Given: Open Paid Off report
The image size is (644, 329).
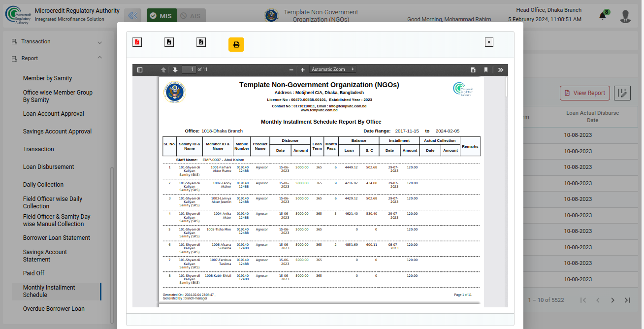Looking at the screenshot, I should [33, 273].
